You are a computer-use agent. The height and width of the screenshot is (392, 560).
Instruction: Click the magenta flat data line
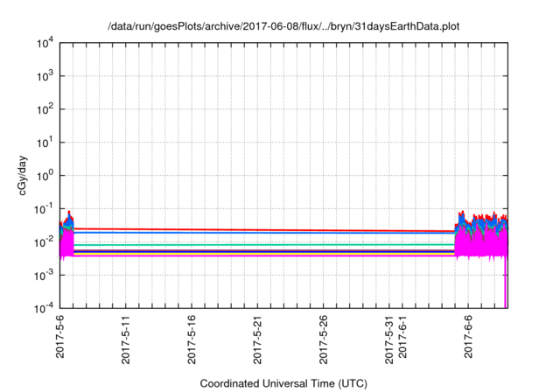pos(264,255)
